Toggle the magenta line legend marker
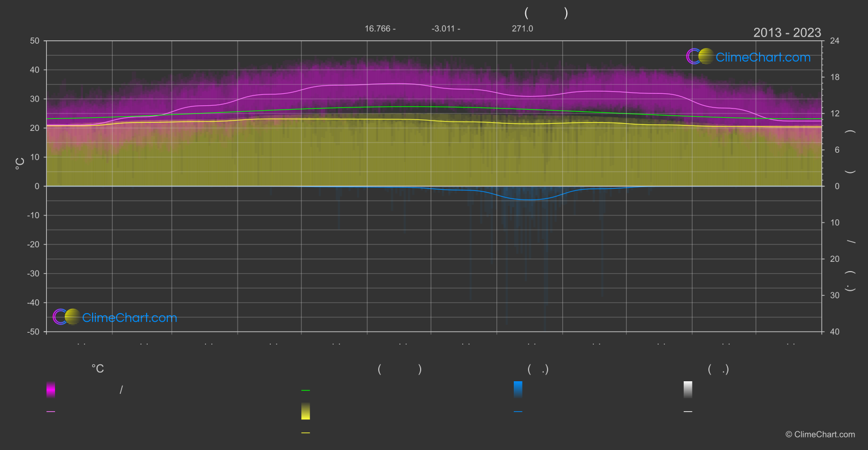 click(x=51, y=412)
